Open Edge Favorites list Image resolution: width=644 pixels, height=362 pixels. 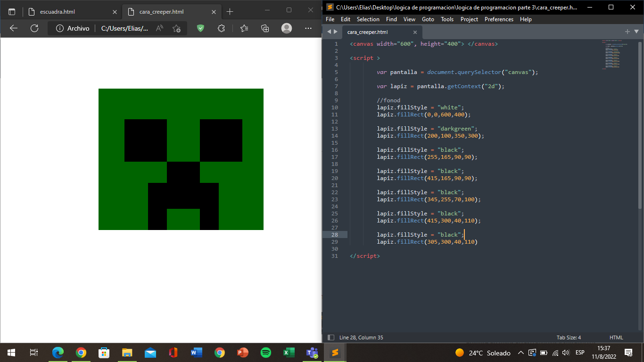(244, 28)
